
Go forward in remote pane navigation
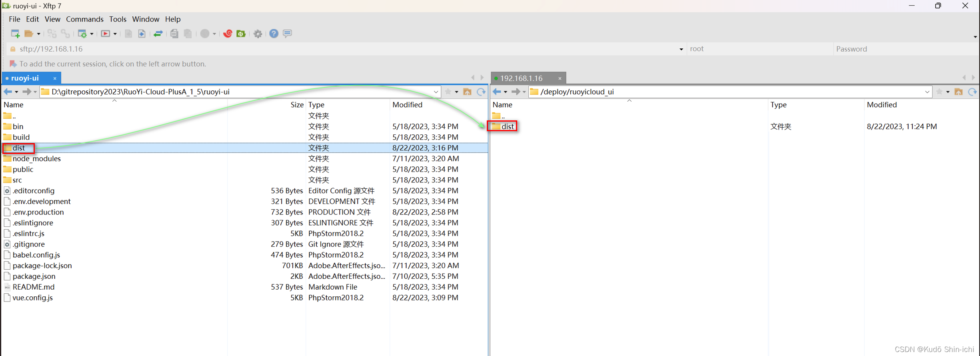(516, 92)
